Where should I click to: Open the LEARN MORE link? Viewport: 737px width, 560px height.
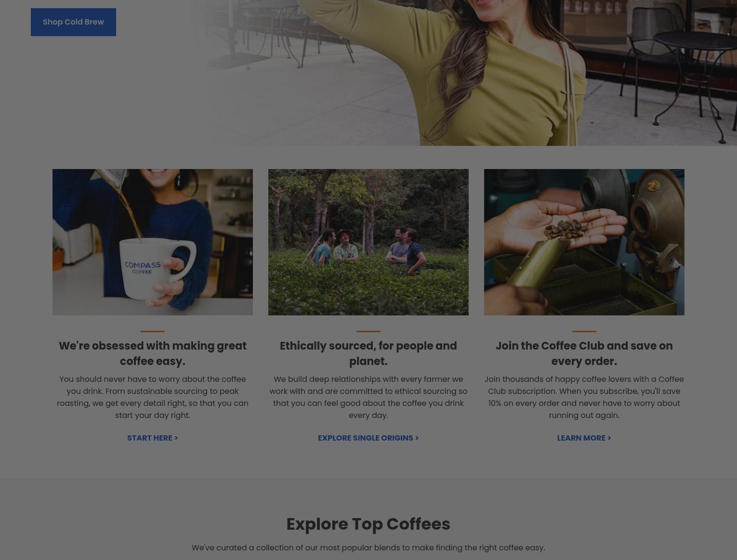[584, 438]
